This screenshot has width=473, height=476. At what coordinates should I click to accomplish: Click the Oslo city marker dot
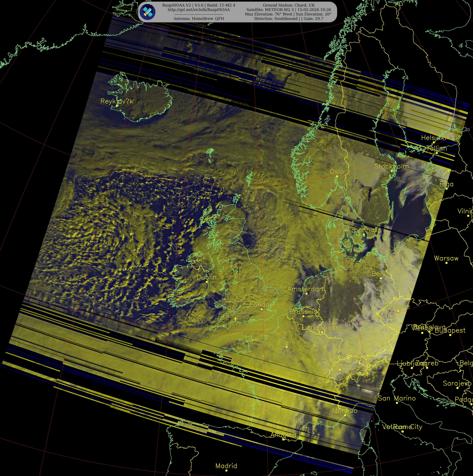[337, 176]
